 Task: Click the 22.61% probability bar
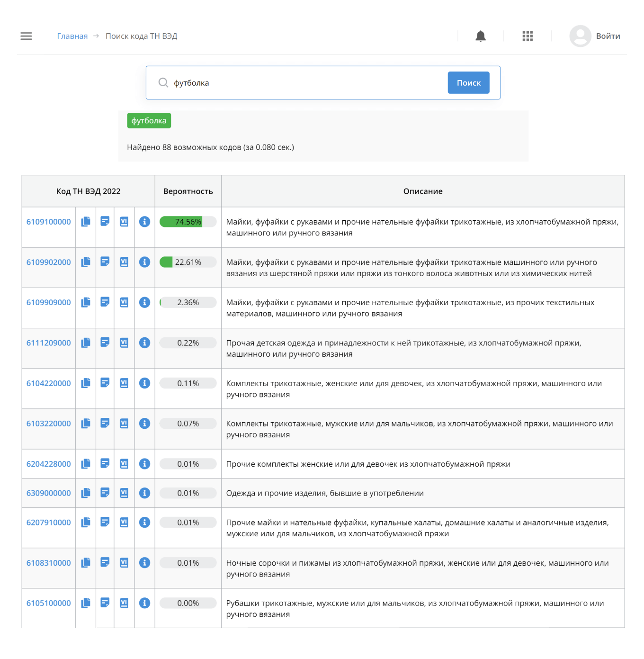coord(188,262)
